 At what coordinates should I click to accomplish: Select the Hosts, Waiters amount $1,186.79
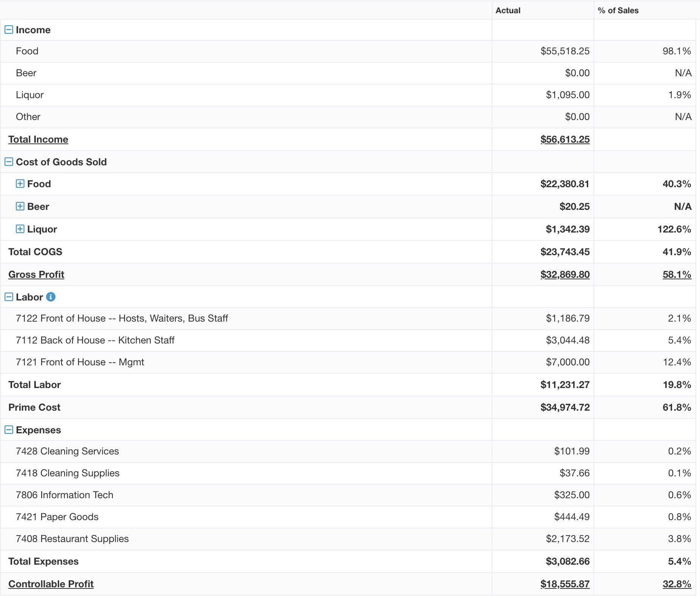(x=568, y=318)
